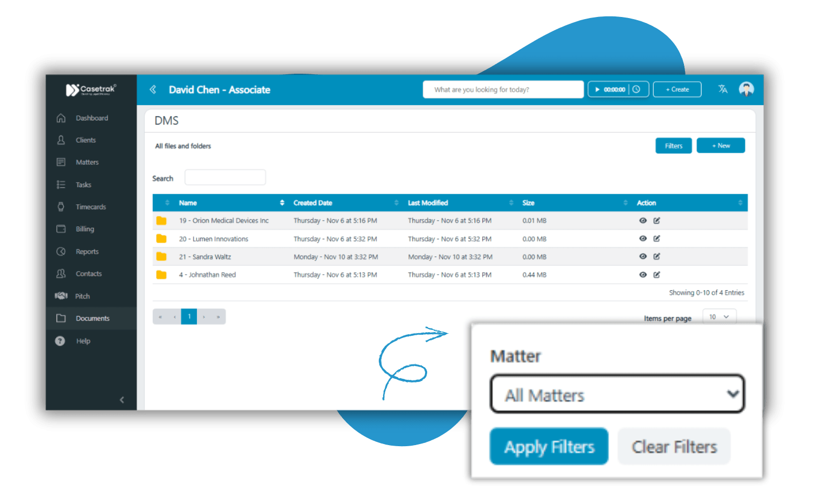The image size is (815, 504).
Task: Open the user profile avatar
Action: [746, 89]
